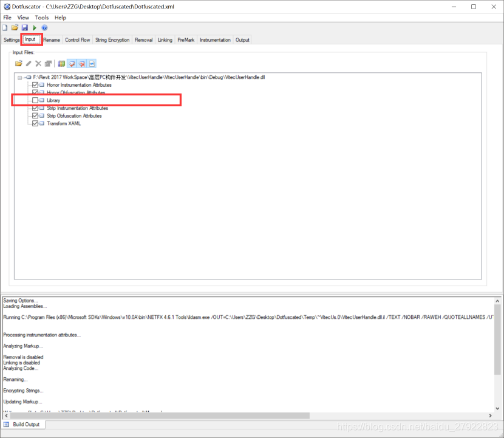
Task: Open the String Encryption tab
Action: point(112,40)
